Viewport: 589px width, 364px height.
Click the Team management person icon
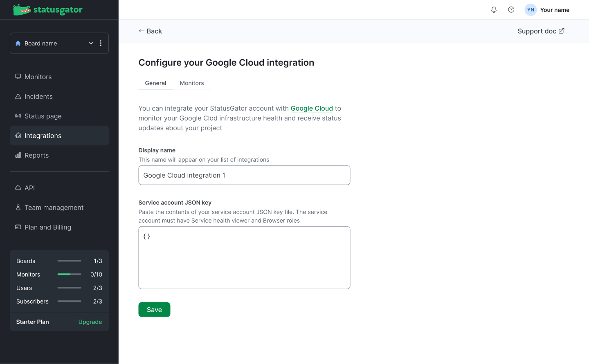(x=18, y=208)
